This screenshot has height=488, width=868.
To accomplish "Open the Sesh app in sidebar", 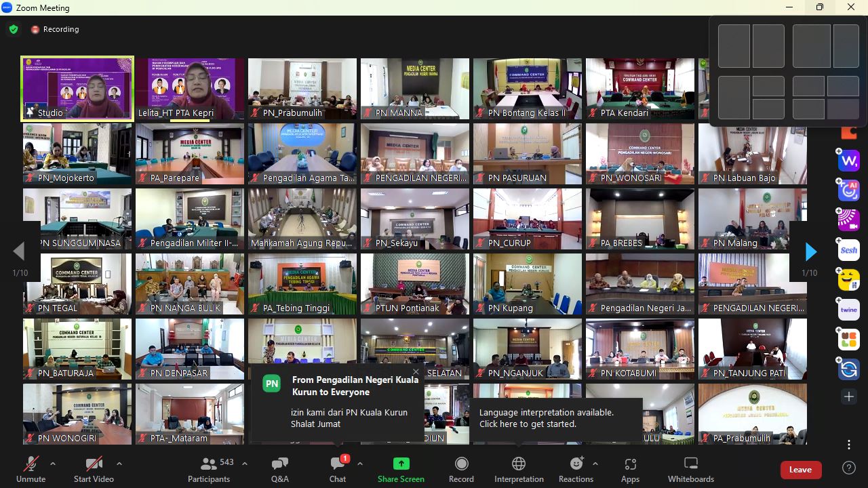I will (x=849, y=250).
